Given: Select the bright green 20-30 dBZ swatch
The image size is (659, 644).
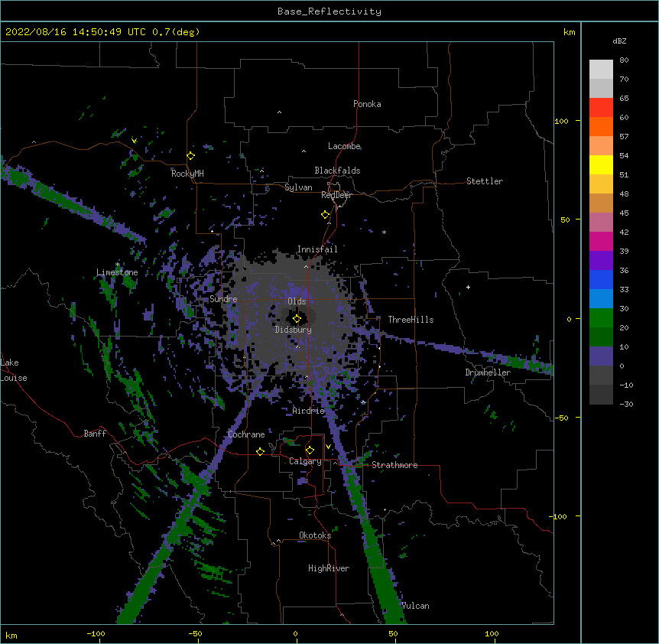Looking at the screenshot, I should [x=601, y=318].
